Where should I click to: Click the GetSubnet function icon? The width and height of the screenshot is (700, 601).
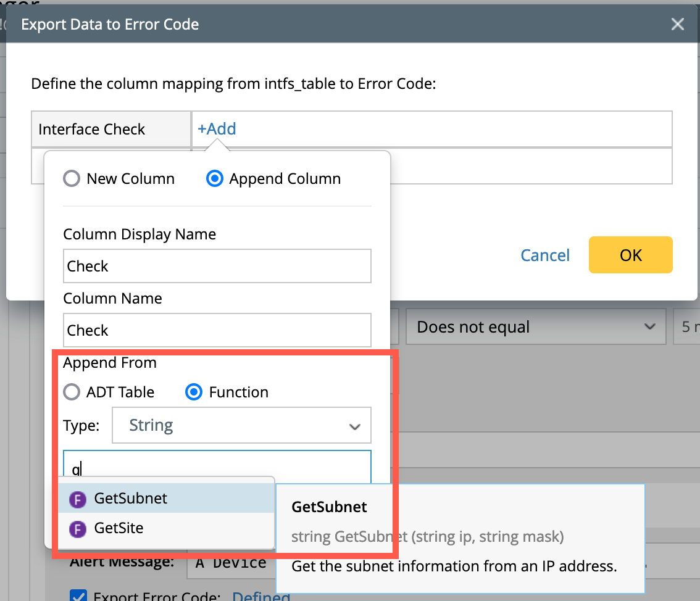tap(77, 499)
